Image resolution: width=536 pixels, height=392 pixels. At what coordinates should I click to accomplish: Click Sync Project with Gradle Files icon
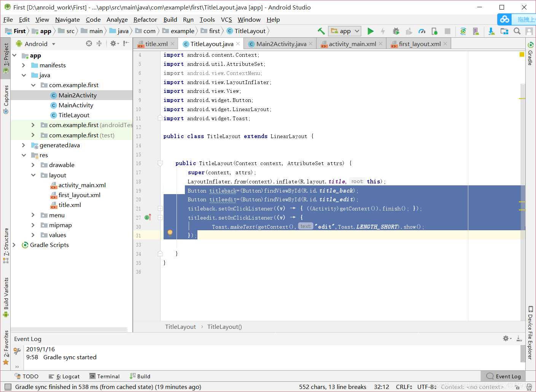pos(463,31)
